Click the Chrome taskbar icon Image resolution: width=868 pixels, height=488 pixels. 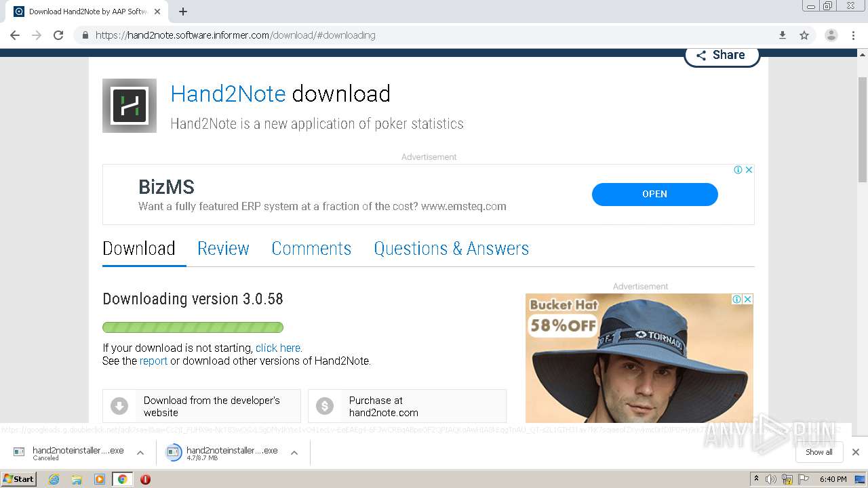(x=123, y=479)
